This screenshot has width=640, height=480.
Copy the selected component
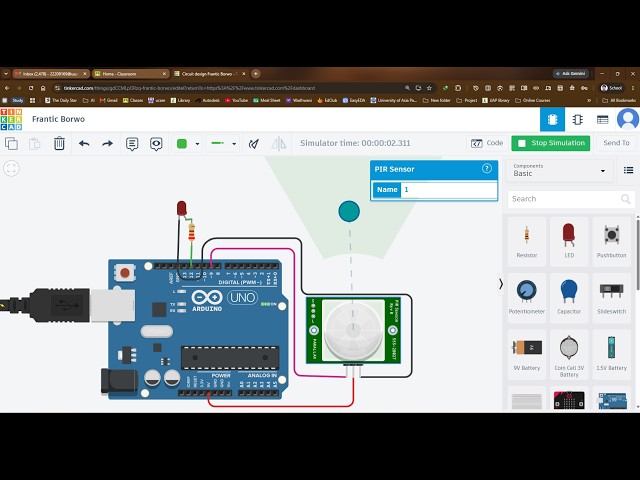11,143
